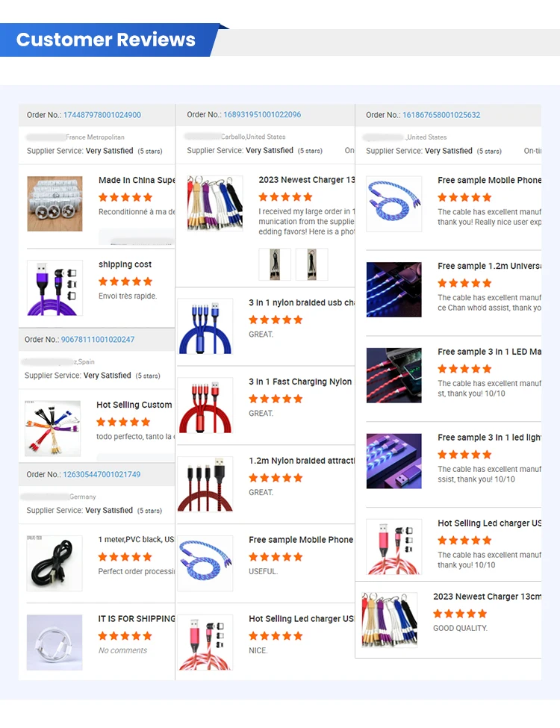Open order number 168931951001022096 link

pyautogui.click(x=262, y=115)
